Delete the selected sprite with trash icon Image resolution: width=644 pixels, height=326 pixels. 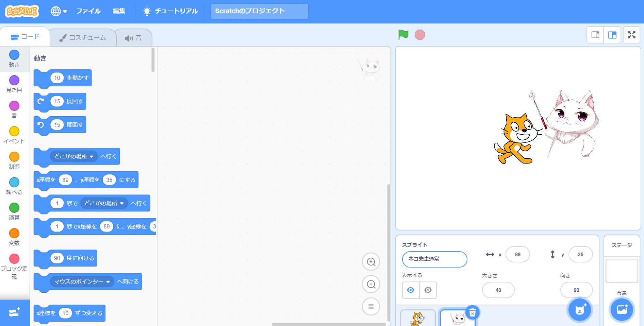472,313
